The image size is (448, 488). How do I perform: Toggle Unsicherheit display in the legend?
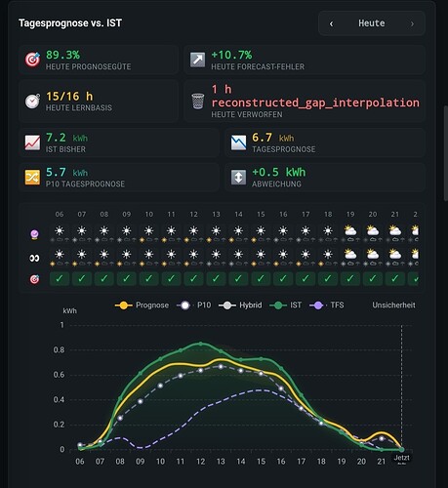click(393, 305)
